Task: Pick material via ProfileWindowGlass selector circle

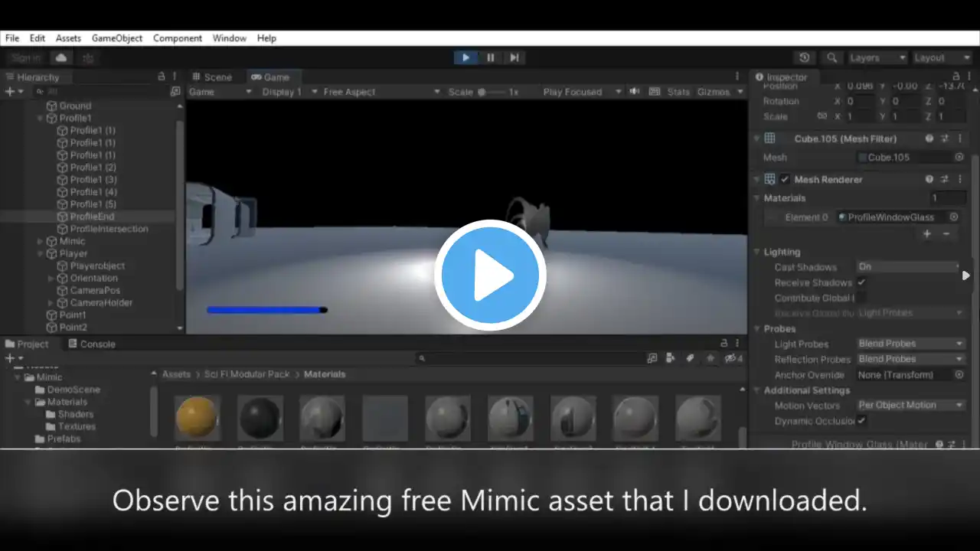Action: point(954,217)
